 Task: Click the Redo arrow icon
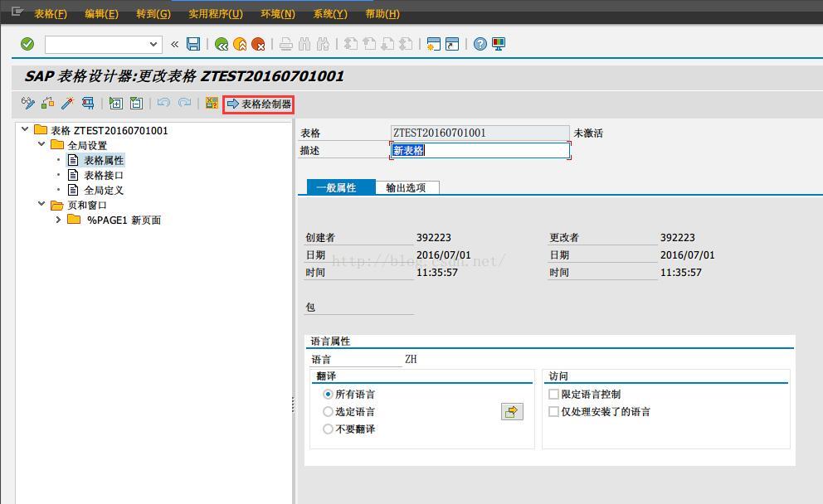click(x=184, y=103)
